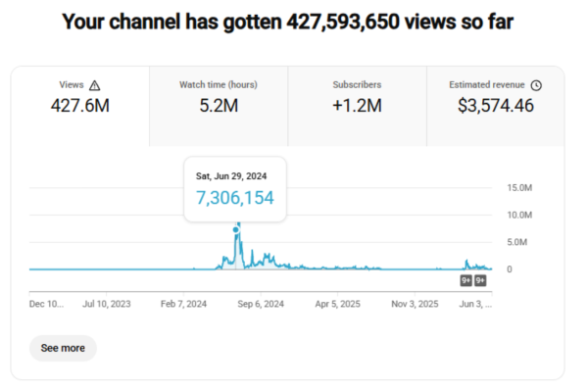588x390 pixels.
Task: Switch to the Subscribers tab
Action: pos(357,107)
